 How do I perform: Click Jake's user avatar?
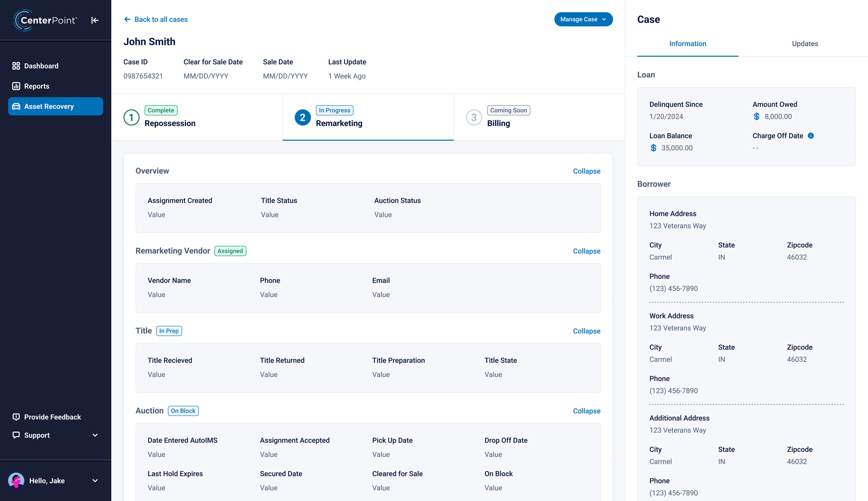pos(16,481)
